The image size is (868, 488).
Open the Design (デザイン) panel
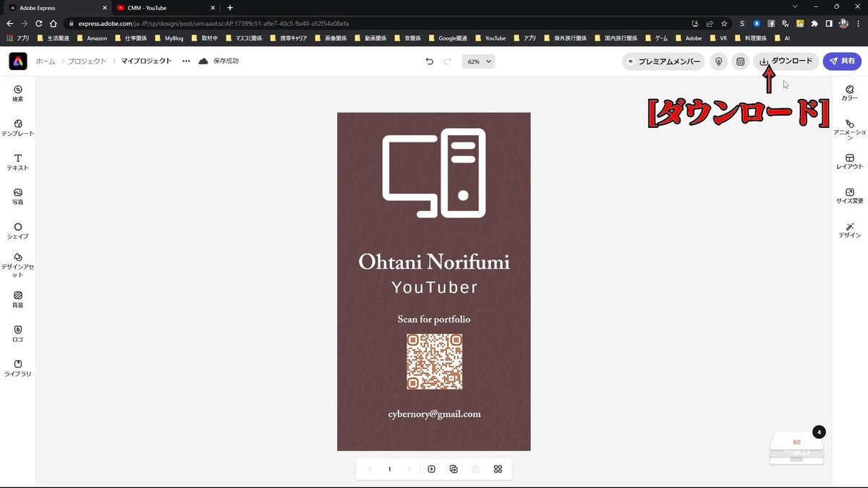(x=850, y=231)
